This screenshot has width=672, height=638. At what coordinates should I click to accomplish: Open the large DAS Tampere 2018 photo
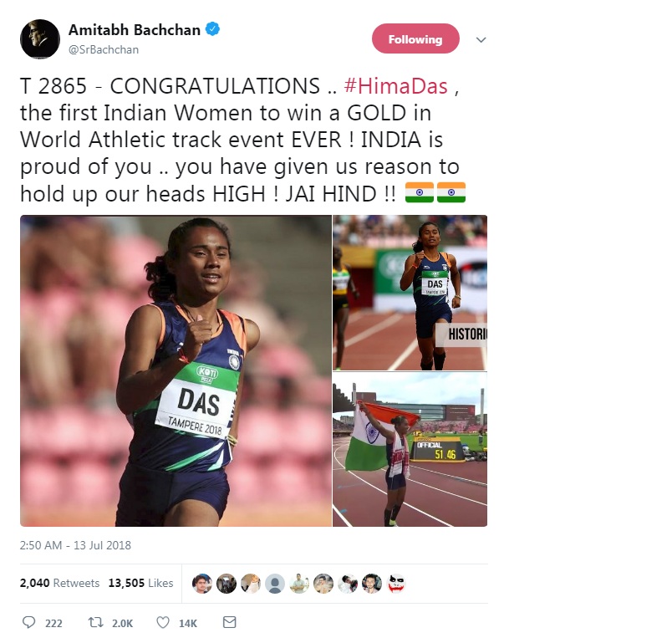(176, 370)
